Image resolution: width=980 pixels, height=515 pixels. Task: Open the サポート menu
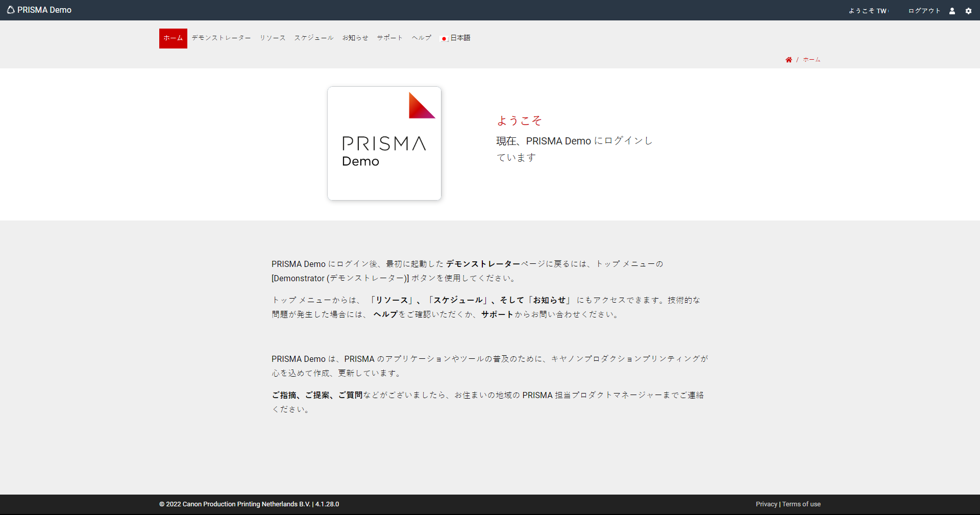pyautogui.click(x=390, y=38)
